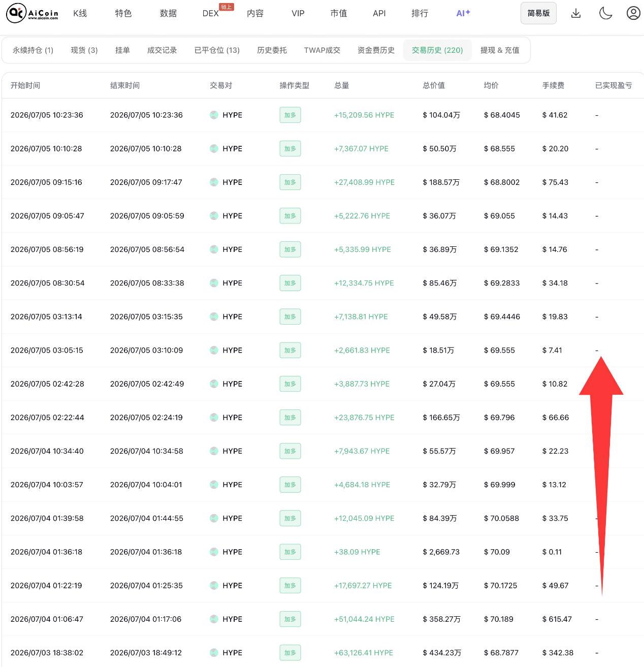This screenshot has height=667, width=644.
Task: Click average price $ 69.2833
Action: (x=502, y=283)
